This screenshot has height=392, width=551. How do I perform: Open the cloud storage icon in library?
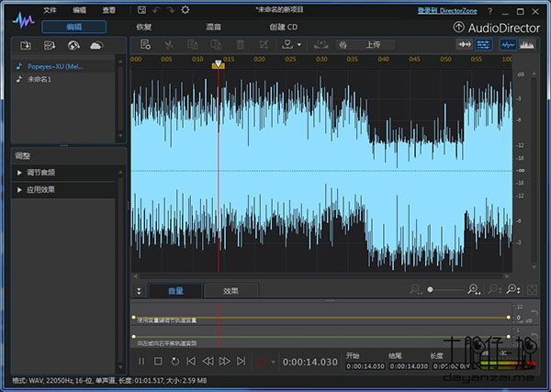tap(95, 44)
